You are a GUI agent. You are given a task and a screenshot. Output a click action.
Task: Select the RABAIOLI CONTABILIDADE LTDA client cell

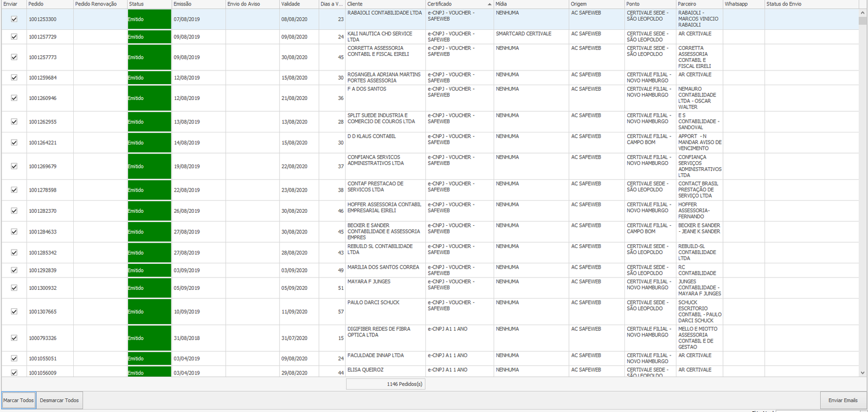point(385,13)
